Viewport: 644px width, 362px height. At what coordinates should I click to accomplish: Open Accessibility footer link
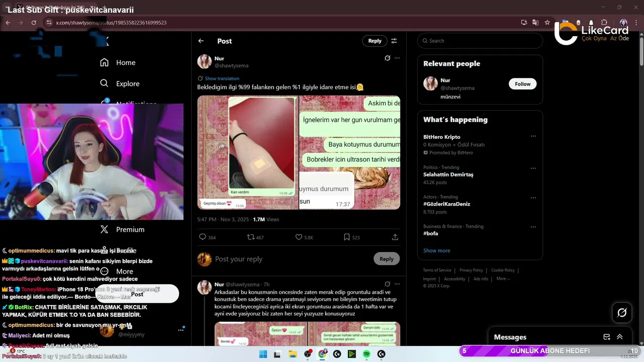455,279
